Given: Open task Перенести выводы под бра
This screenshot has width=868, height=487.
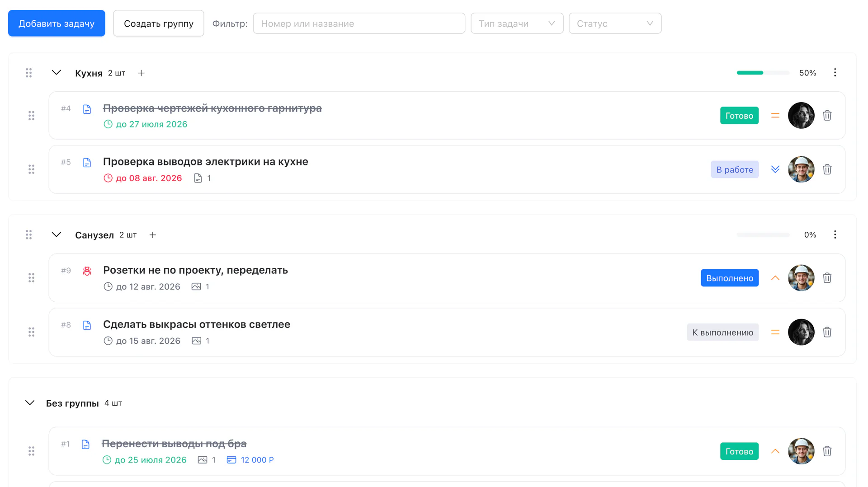Looking at the screenshot, I should (x=174, y=444).
